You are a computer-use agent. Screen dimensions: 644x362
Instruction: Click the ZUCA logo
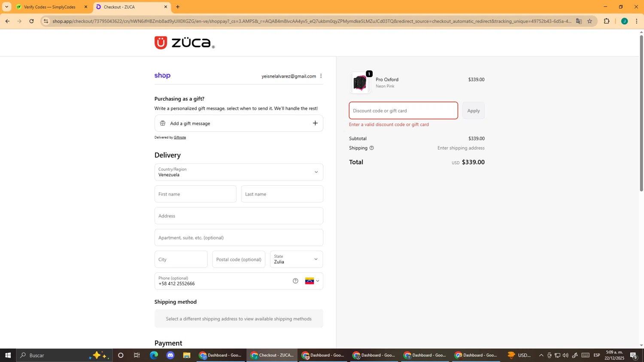tap(185, 42)
